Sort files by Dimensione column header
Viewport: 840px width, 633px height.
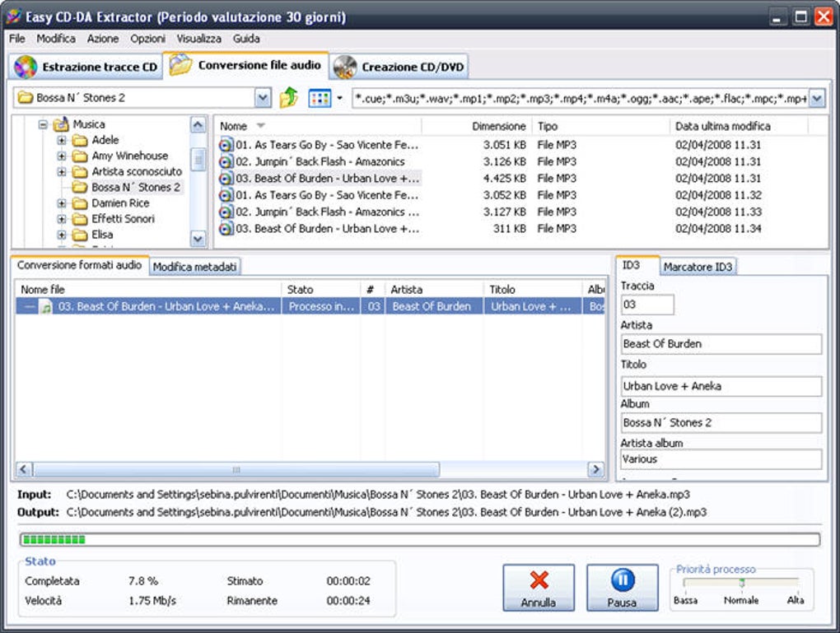coord(477,127)
